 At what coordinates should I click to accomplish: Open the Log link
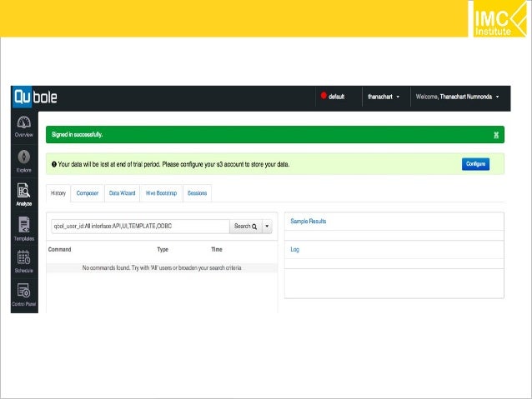click(294, 250)
